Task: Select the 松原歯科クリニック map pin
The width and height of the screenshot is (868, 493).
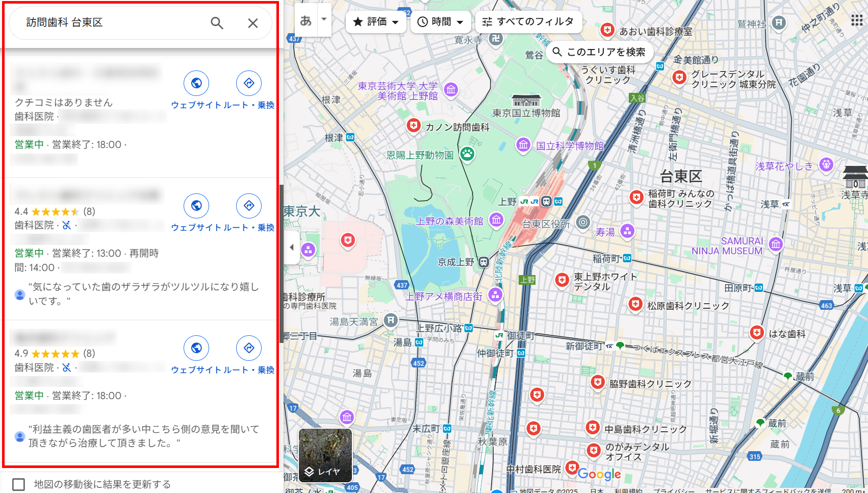Action: (635, 305)
